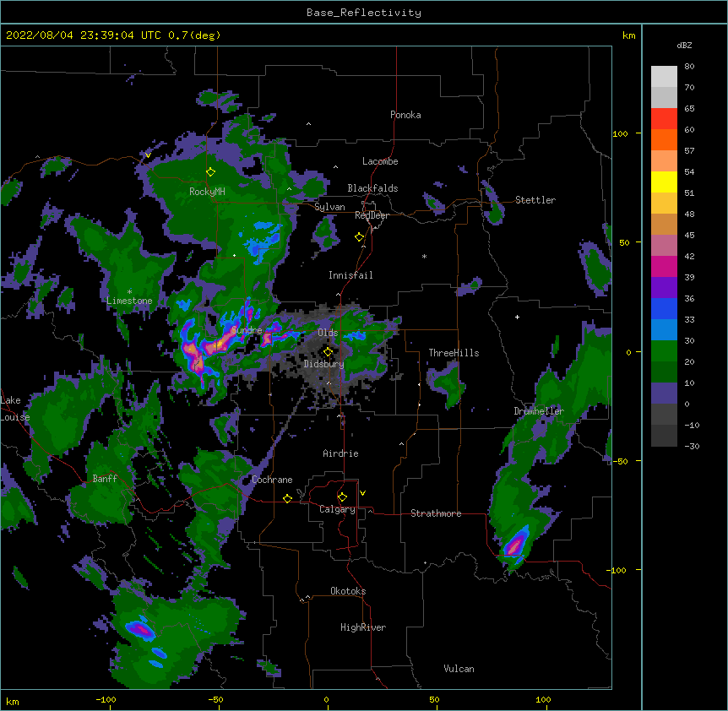Select the HighRiver label
Viewport: 728px width, 711px height.
coord(363,627)
